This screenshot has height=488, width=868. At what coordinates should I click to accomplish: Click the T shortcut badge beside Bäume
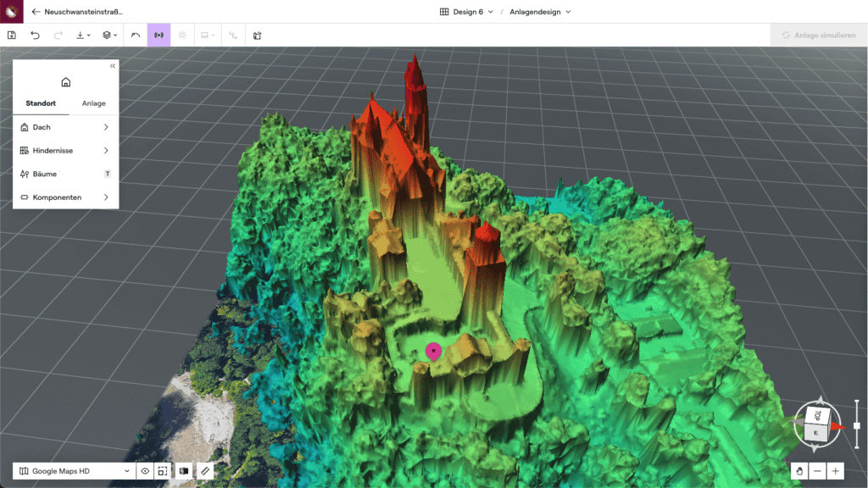click(108, 174)
